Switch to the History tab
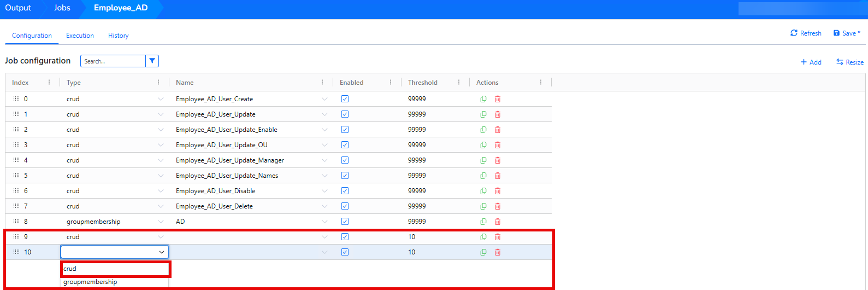The height and width of the screenshot is (290, 868). [x=118, y=36]
